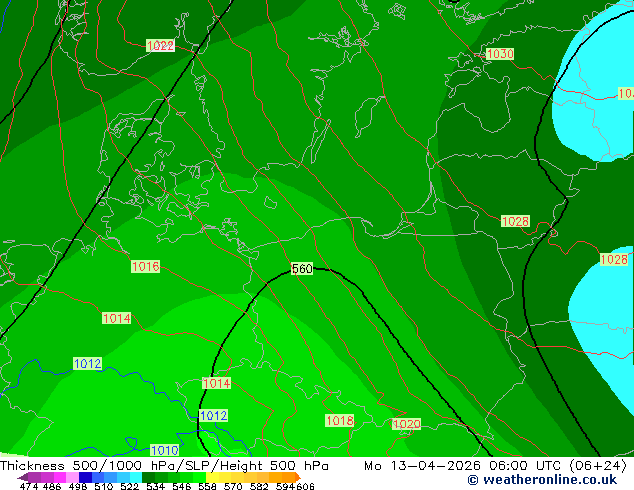This screenshot has height=490, width=634.
Task: Select the 558 legend value
Action: (207, 486)
